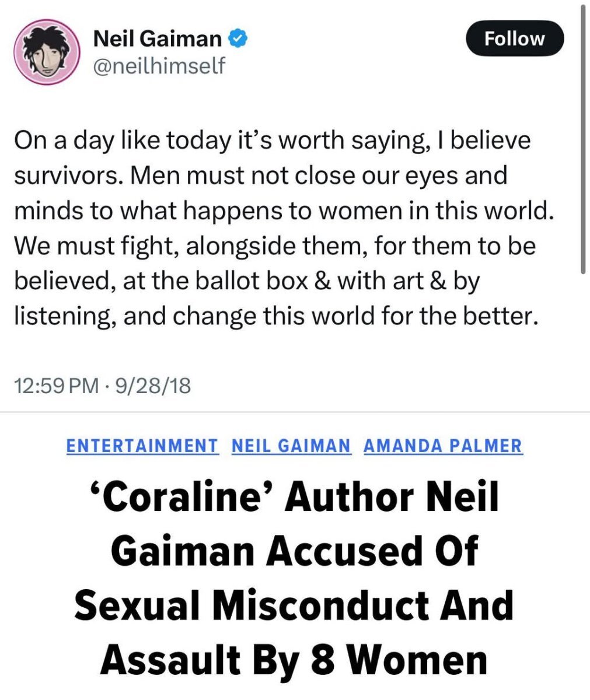Select the NEIL GAIMAN topic tag
The height and width of the screenshot is (700, 590).
pyautogui.click(x=291, y=446)
